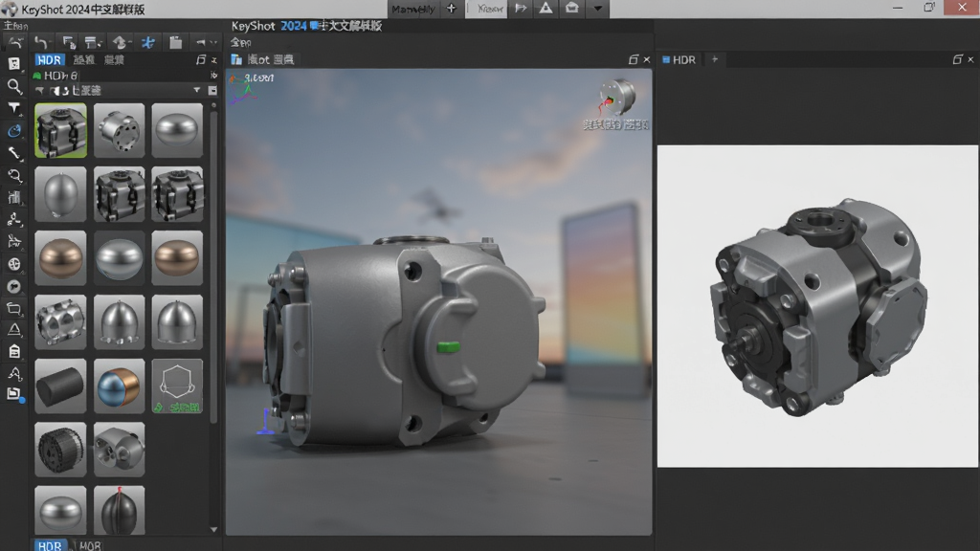This screenshot has width=980, height=551.
Task: Expand the title bar dropdown arrow
Action: 597,8
